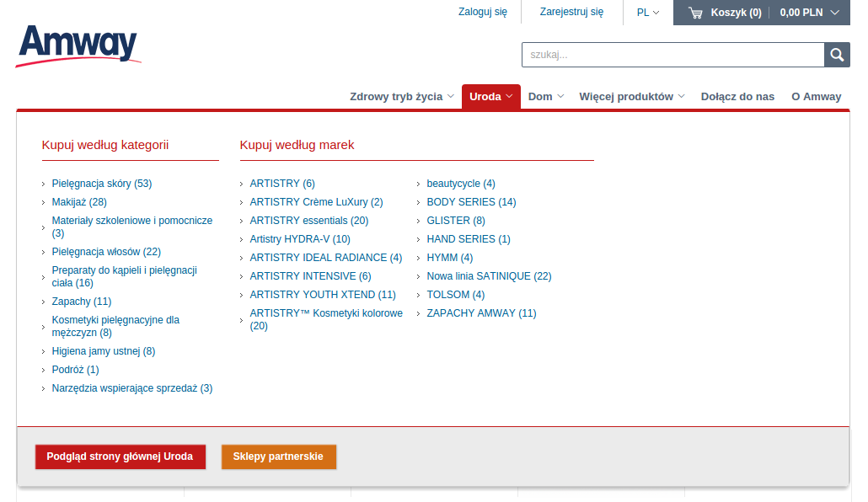Open HAND SERIES (1) brand

(469, 239)
